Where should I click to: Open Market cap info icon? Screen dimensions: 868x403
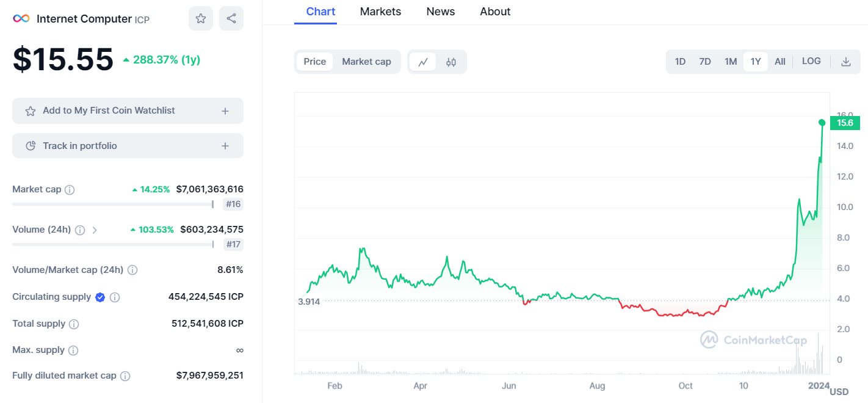[x=70, y=190]
